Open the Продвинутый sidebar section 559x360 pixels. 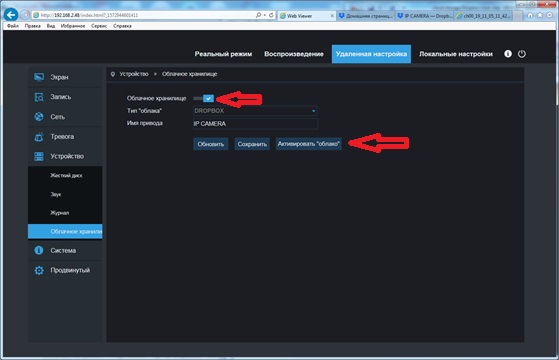65,270
